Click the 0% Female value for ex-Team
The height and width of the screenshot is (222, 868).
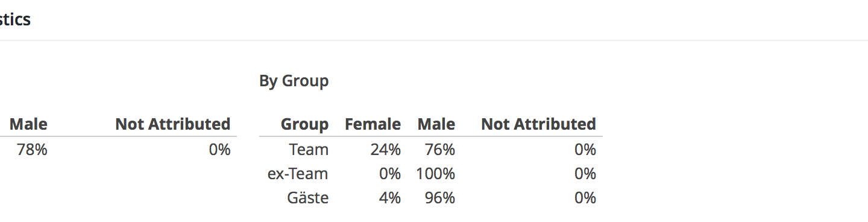[x=390, y=174]
